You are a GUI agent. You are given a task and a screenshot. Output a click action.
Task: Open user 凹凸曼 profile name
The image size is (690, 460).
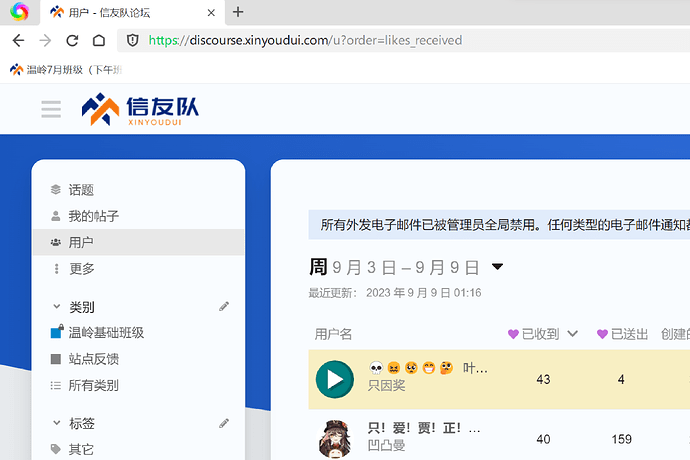point(386,445)
